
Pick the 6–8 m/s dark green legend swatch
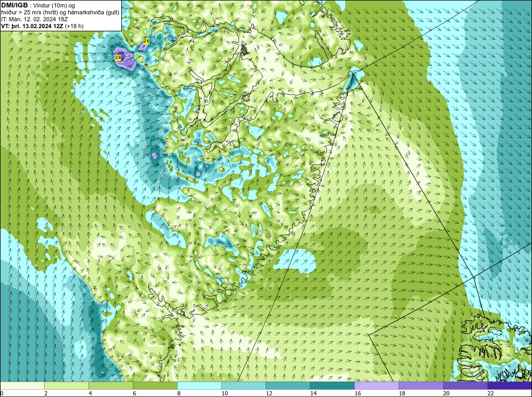click(155, 386)
